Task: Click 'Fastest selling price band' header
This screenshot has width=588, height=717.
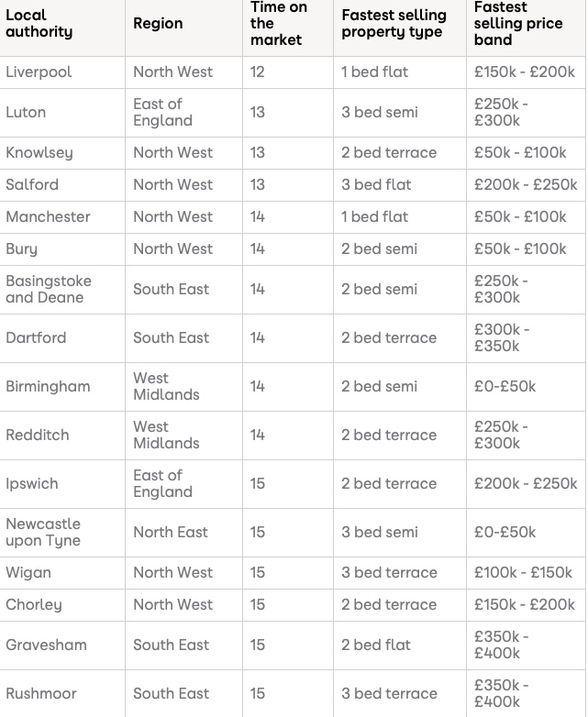Action: coord(518,24)
